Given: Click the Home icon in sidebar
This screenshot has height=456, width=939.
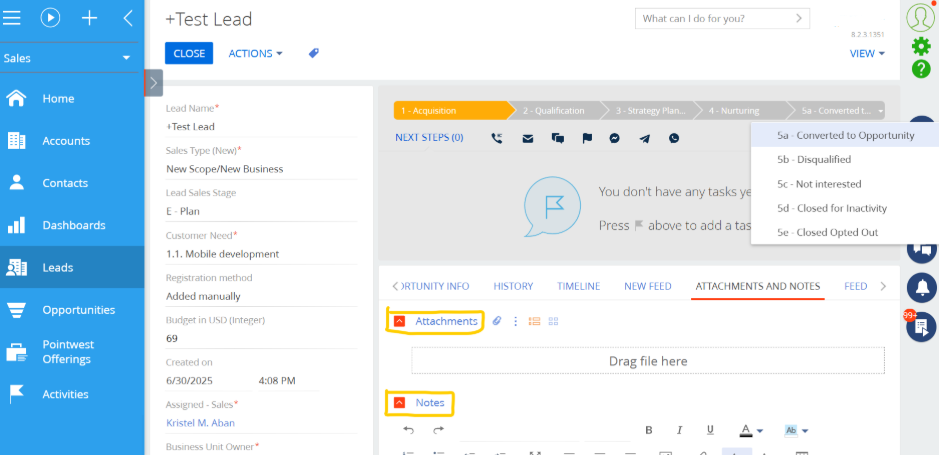Looking at the screenshot, I should [16, 99].
